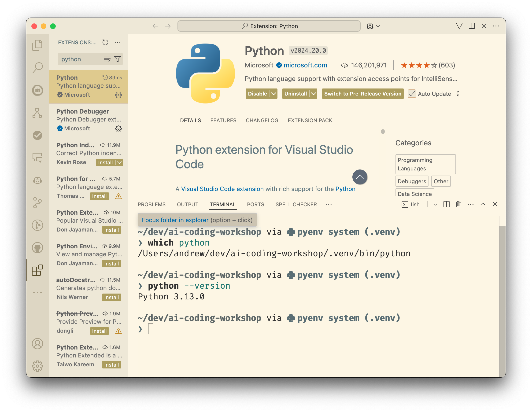The image size is (532, 412).
Task: Click the Extension: Python command center
Action: [x=269, y=26]
